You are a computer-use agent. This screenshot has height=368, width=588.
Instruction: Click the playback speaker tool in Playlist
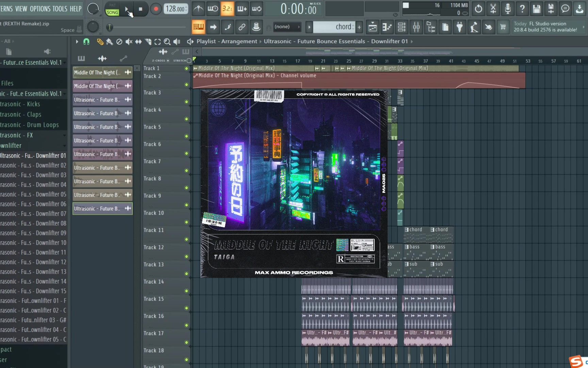[x=177, y=42]
